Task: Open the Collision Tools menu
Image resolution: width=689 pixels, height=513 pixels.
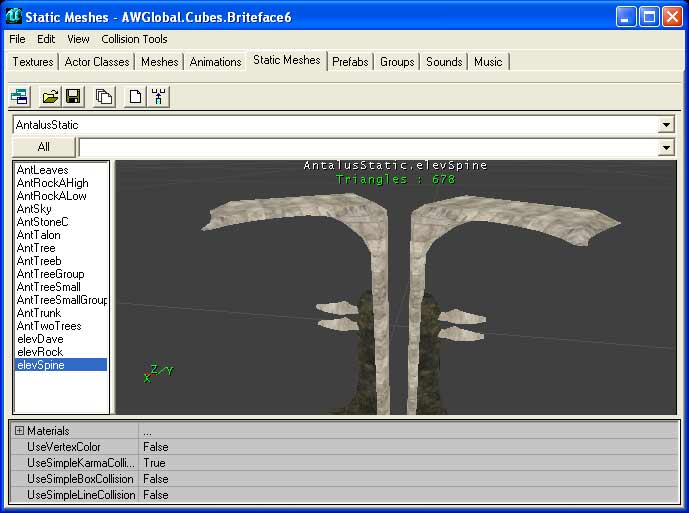Action: (134, 39)
